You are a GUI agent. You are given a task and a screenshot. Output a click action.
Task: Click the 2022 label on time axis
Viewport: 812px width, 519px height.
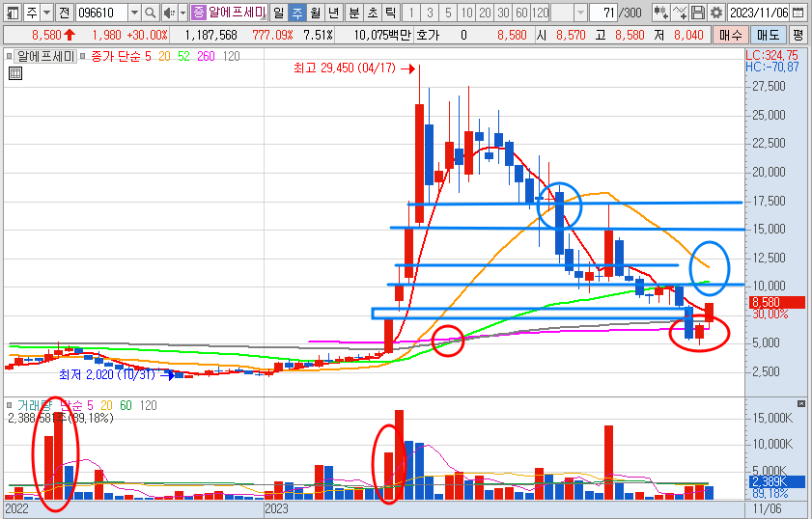coord(16,508)
